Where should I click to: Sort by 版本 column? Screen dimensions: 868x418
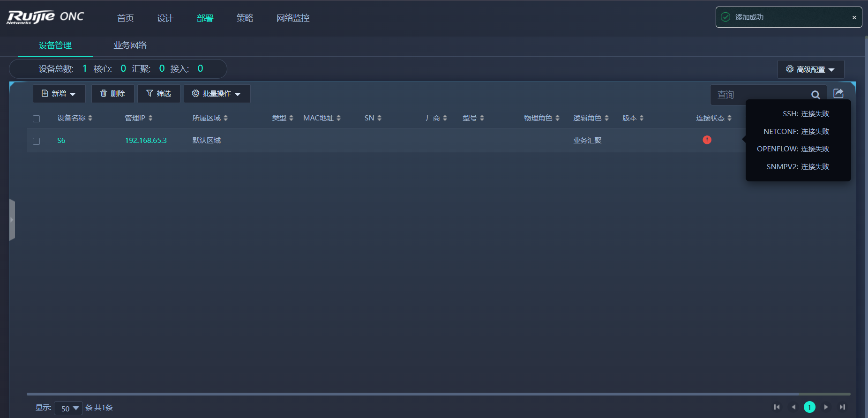pos(633,118)
